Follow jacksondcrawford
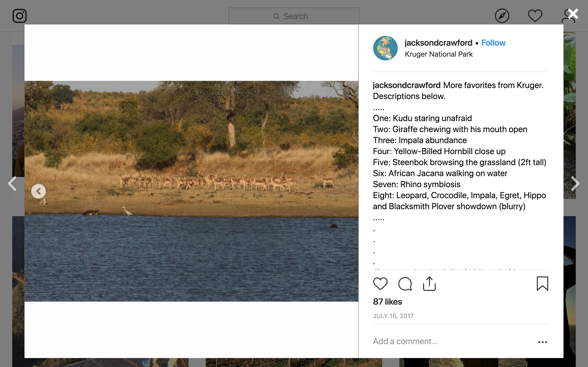This screenshot has width=588, height=367. [x=493, y=43]
